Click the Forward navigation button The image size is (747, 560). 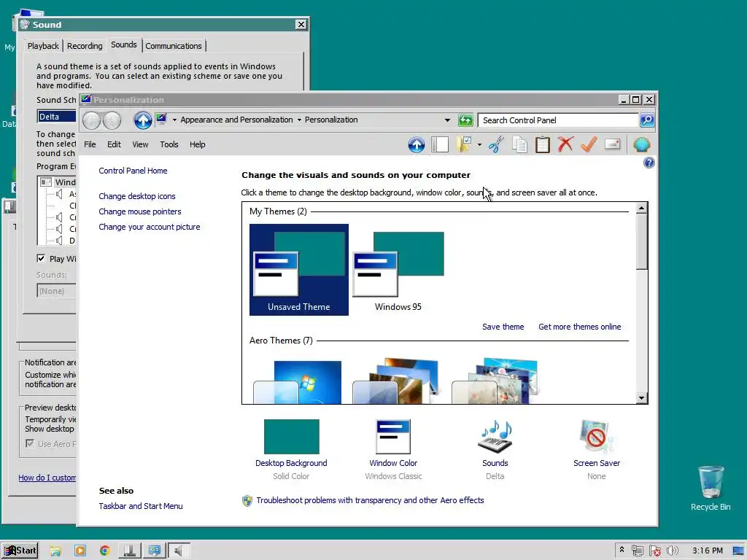(x=112, y=120)
